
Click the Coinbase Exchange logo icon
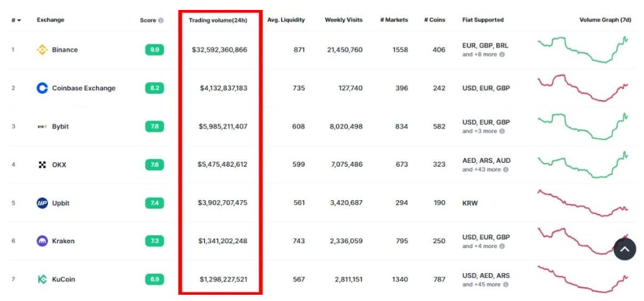click(x=42, y=88)
